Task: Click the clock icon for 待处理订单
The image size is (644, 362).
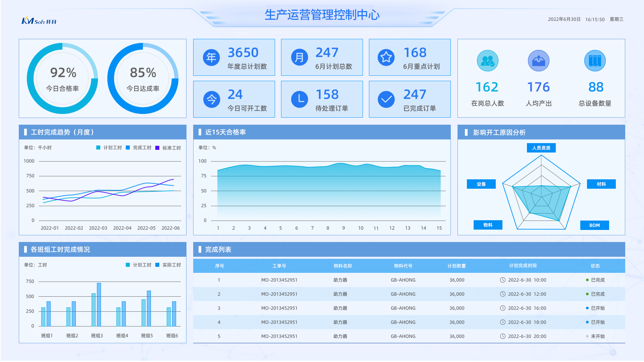Action: point(299,100)
